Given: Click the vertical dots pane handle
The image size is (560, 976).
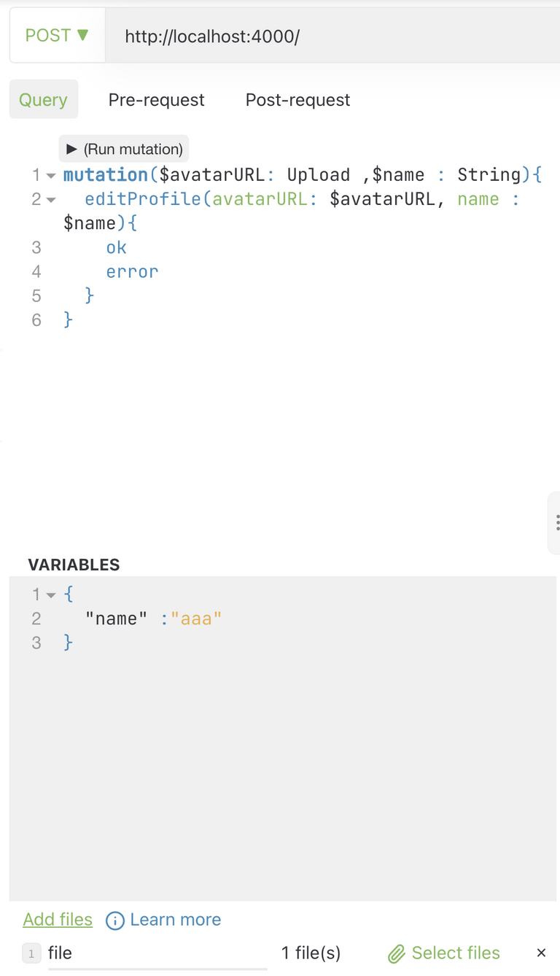Looking at the screenshot, I should point(557,522).
